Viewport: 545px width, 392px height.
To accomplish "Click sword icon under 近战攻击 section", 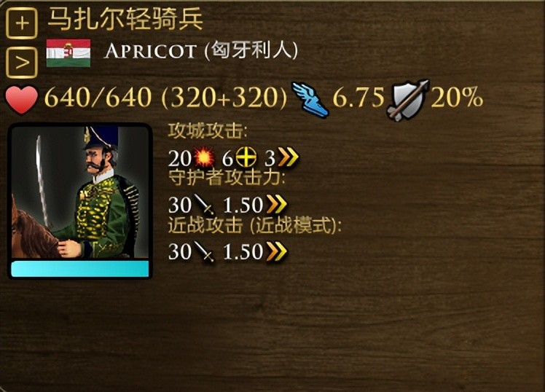I will (x=204, y=251).
